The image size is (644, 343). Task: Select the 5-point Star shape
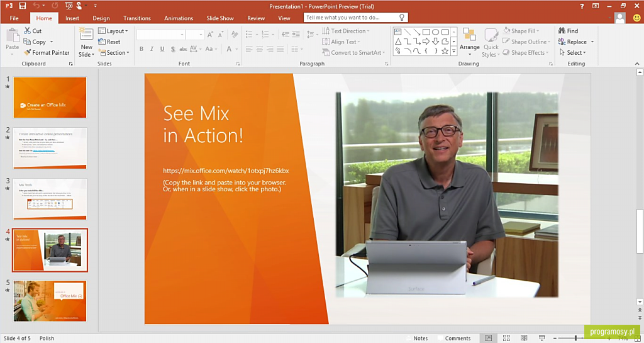[x=445, y=51]
